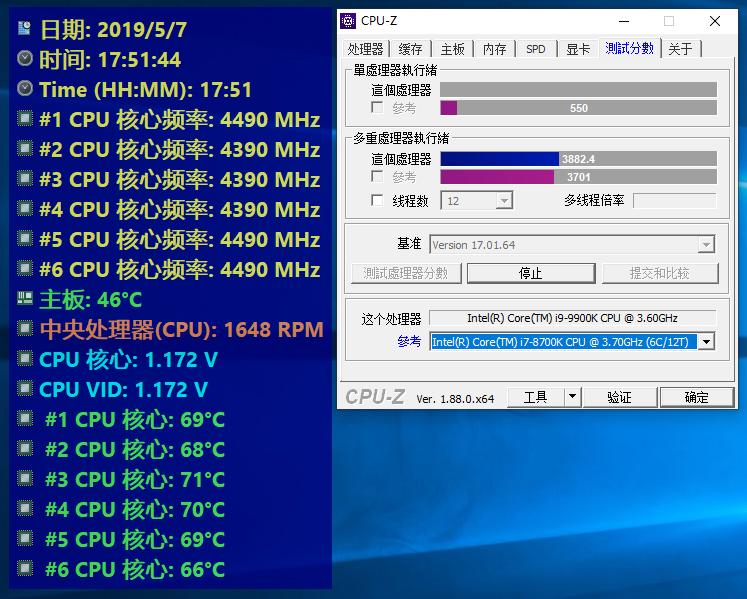Click icon beside #2 CPU 核心: 68°C

(x=25, y=448)
